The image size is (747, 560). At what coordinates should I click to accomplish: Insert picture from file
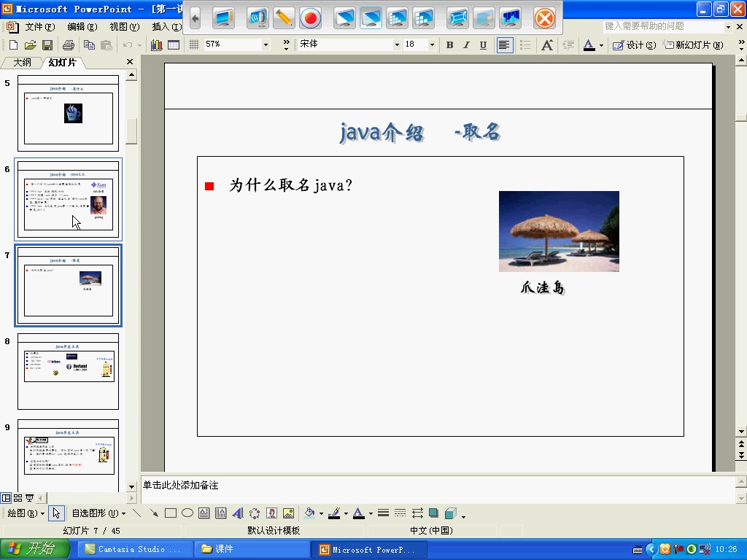click(x=288, y=513)
